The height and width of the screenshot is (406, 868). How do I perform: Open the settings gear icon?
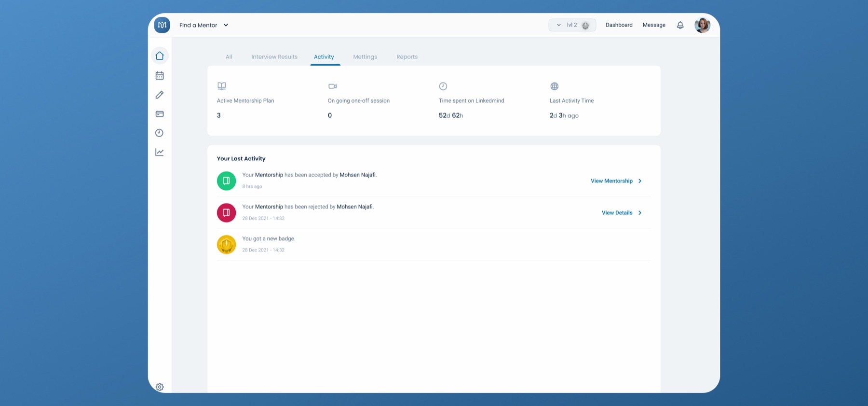pos(160,387)
